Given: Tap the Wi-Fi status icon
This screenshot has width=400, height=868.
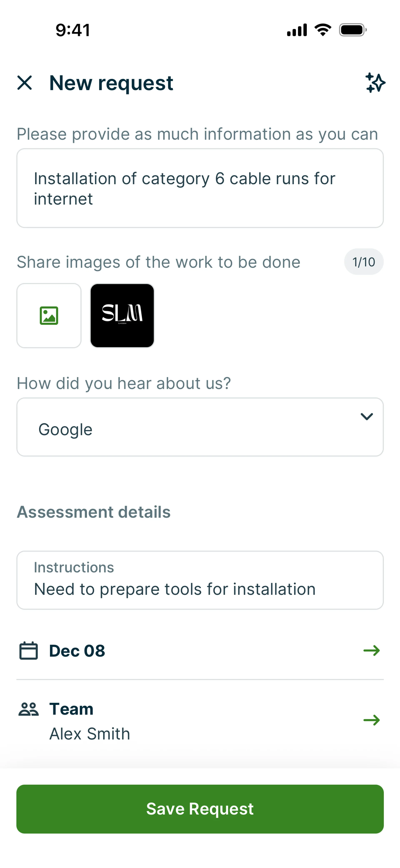Looking at the screenshot, I should [x=322, y=30].
